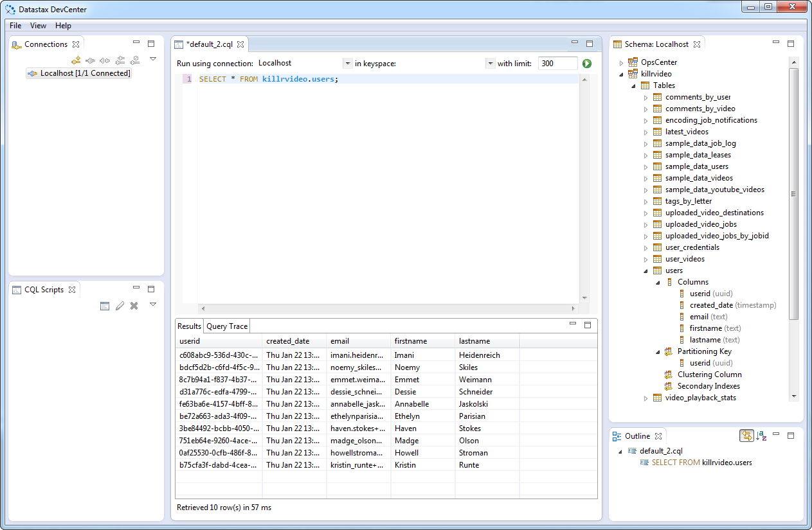Toggle Link with Editor in Outline

point(746,436)
